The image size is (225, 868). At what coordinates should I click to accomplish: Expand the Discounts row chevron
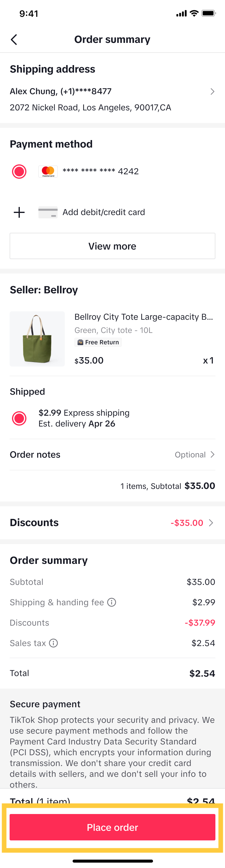tap(211, 522)
